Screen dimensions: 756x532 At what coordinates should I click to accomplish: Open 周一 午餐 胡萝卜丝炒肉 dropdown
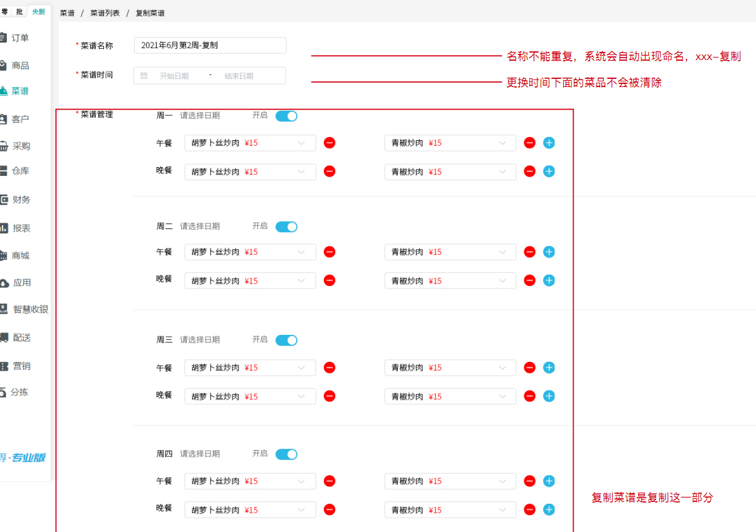pos(250,143)
